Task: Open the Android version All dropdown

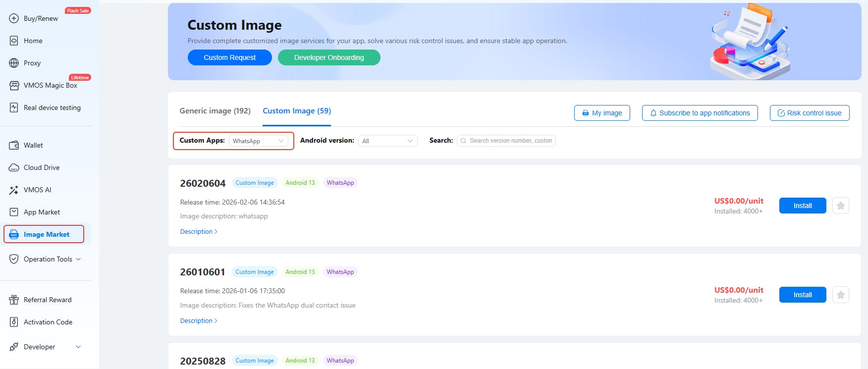Action: 388,141
